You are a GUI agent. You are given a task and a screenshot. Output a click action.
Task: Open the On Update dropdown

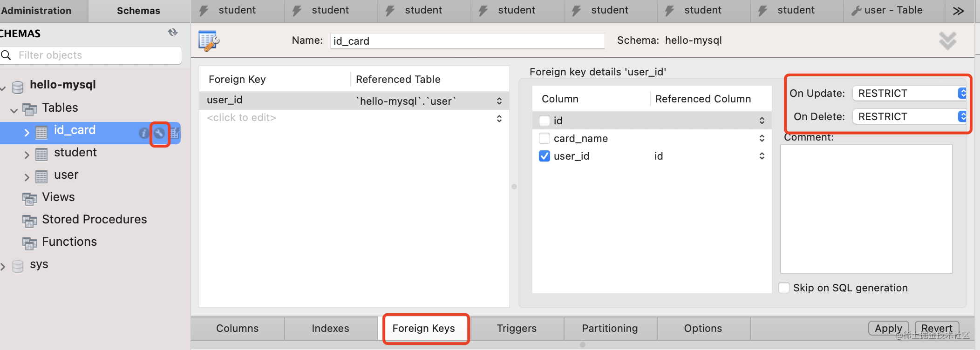tap(909, 93)
